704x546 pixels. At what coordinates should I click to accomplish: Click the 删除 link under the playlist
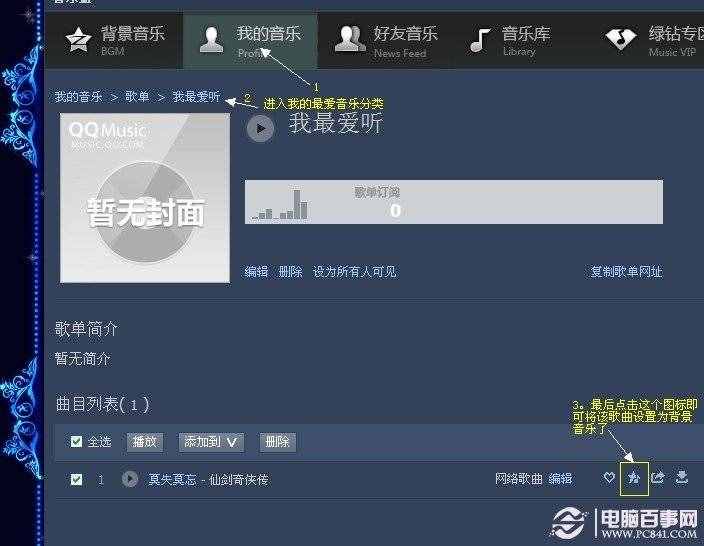coord(290,272)
